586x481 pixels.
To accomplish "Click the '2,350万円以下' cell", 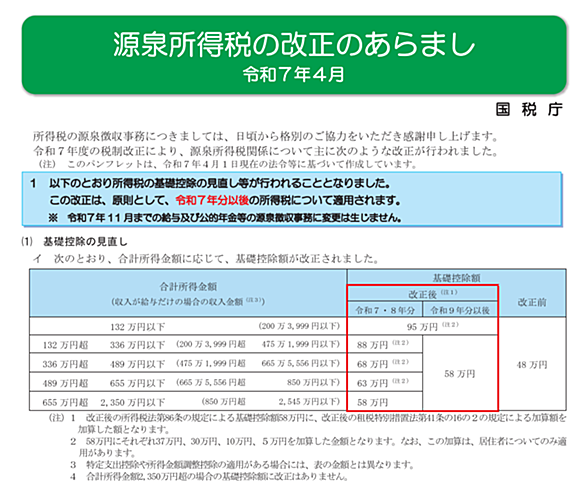I will pos(133,403).
